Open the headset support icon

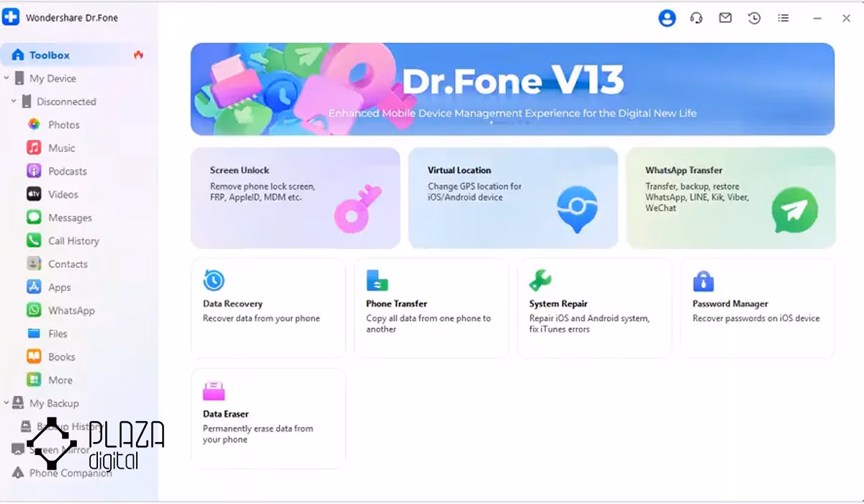pos(696,18)
